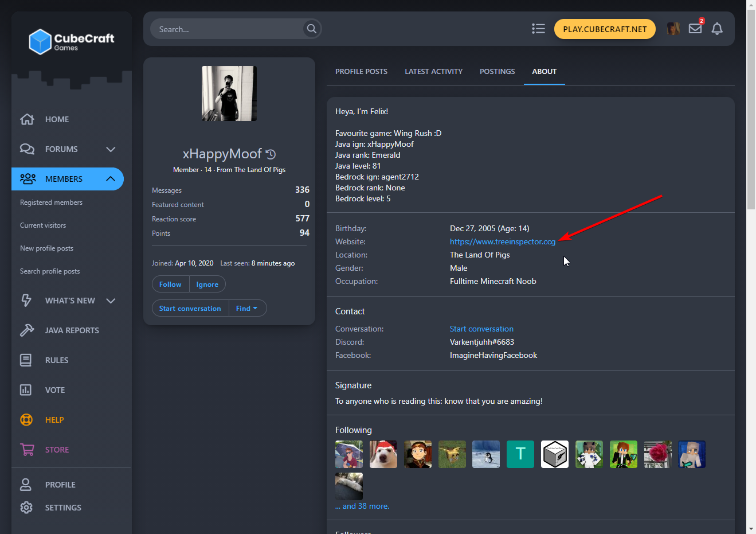This screenshot has width=756, height=534.
Task: Collapse the Members section chevron
Action: (x=111, y=179)
